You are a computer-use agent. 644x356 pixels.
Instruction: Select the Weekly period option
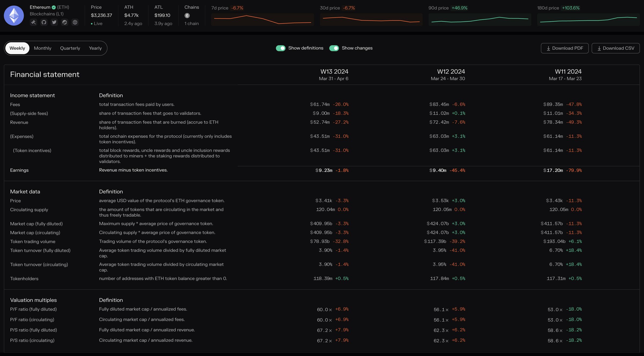tap(17, 48)
